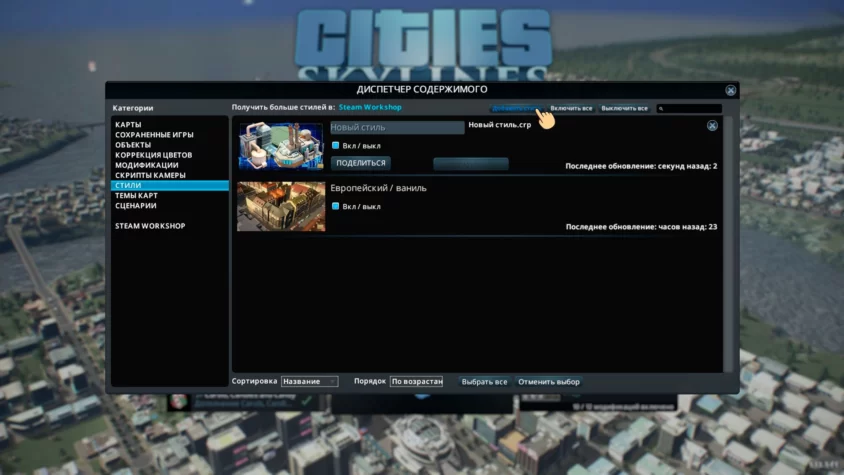This screenshot has height=475, width=844.
Task: Select the ОБЪЕКТЫ category
Action: click(x=133, y=145)
